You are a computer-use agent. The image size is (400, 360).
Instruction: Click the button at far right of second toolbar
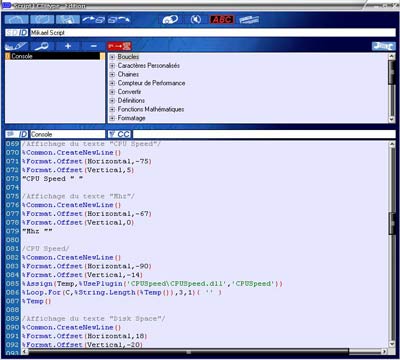(383, 46)
